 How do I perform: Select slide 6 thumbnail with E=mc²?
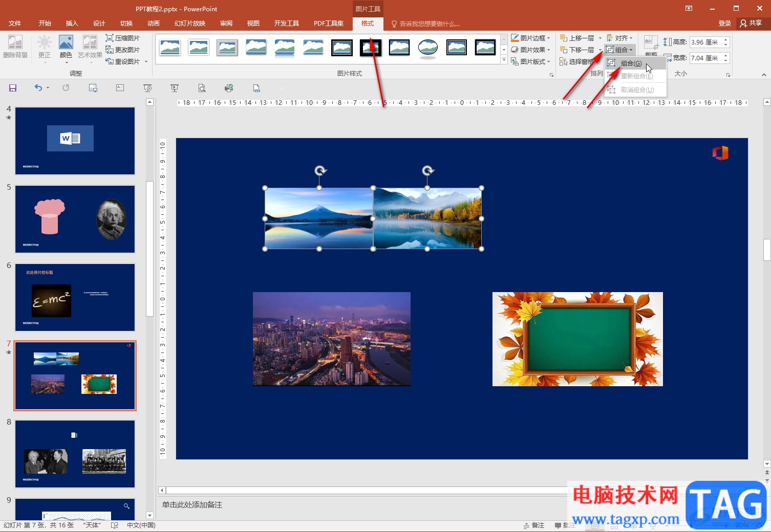pyautogui.click(x=75, y=297)
